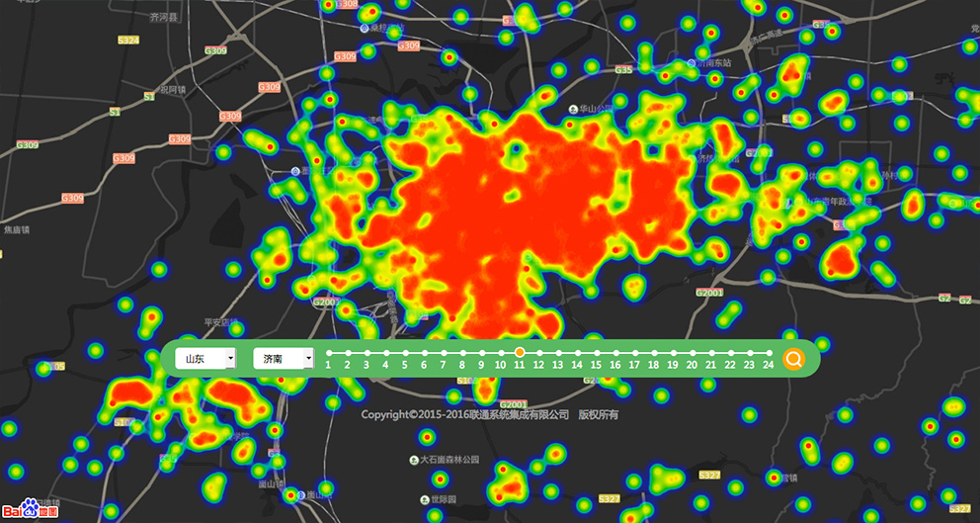The height and width of the screenshot is (523, 980).
Task: Click the Copyright 2015-2016 company text
Action: point(464,415)
